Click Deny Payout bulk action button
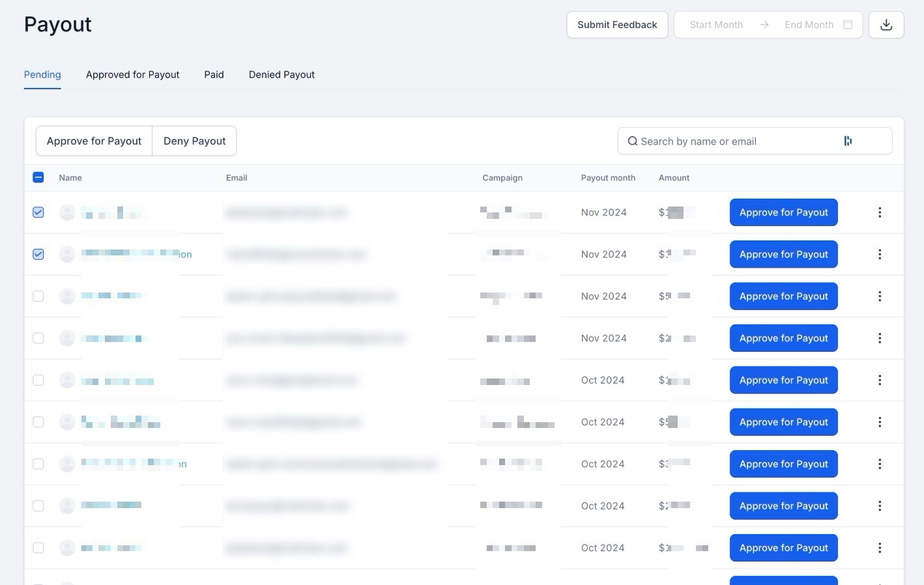Screen dimensions: 924x585 (194, 141)
